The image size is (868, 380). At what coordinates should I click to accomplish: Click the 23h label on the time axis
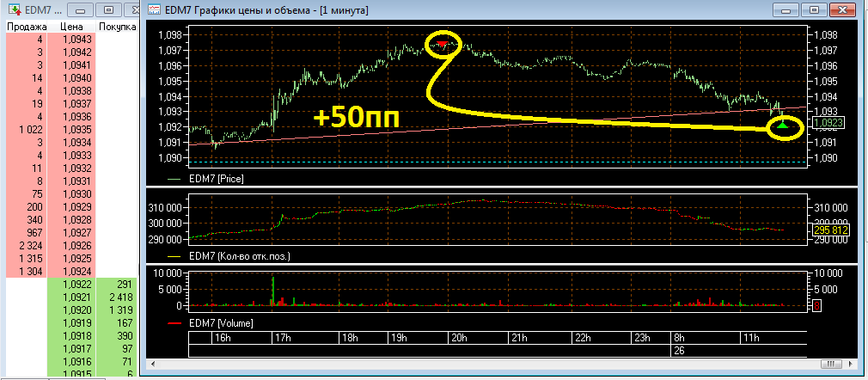click(x=643, y=338)
